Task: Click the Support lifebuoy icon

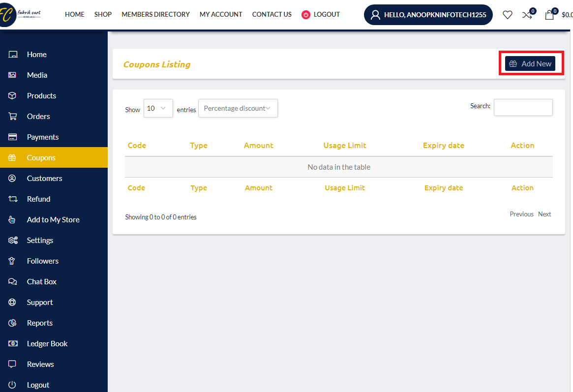Action: point(12,302)
